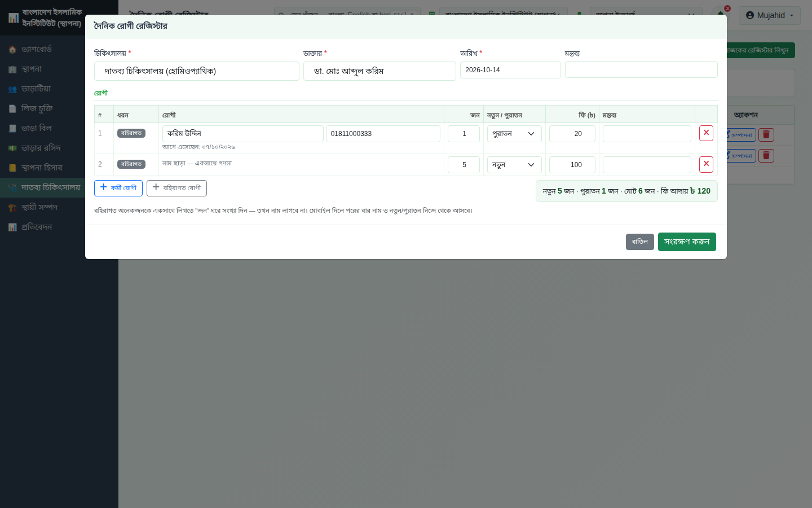Remove the first patient row করিম উদ্দিন
Screen dimensions: 812x508
click(x=706, y=133)
